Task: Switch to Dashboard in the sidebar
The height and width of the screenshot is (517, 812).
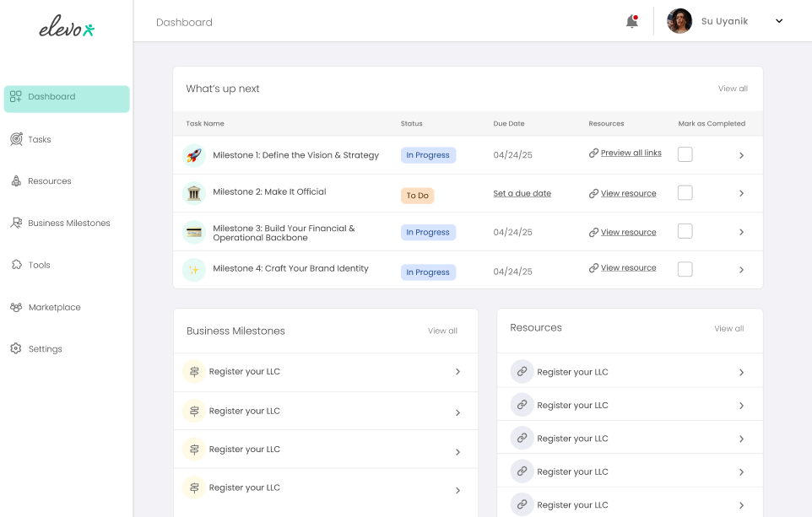Action: (51, 97)
